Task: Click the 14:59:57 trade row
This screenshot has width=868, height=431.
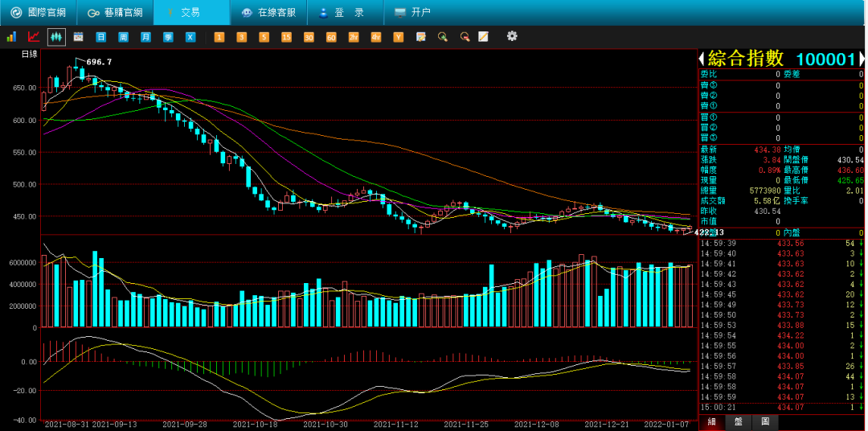Action: (x=781, y=366)
